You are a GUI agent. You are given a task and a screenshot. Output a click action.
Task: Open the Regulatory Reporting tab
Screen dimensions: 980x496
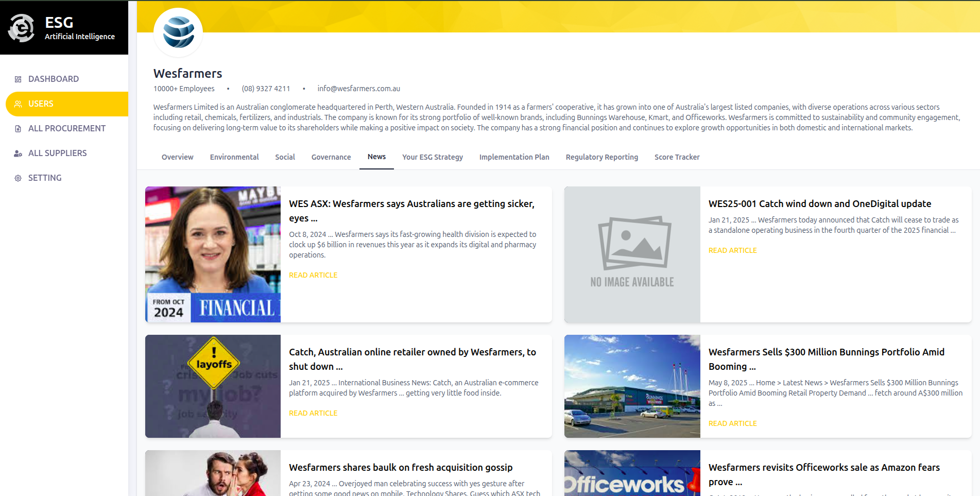602,157
